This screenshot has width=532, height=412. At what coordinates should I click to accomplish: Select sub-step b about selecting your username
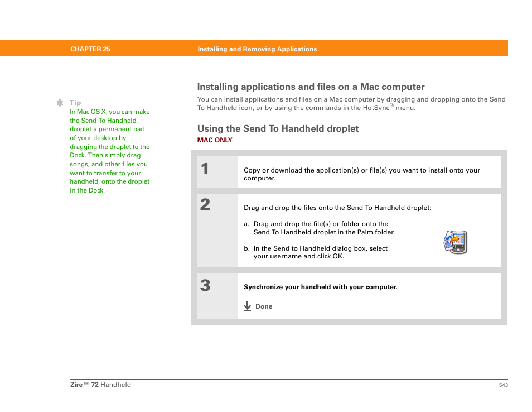click(x=316, y=252)
